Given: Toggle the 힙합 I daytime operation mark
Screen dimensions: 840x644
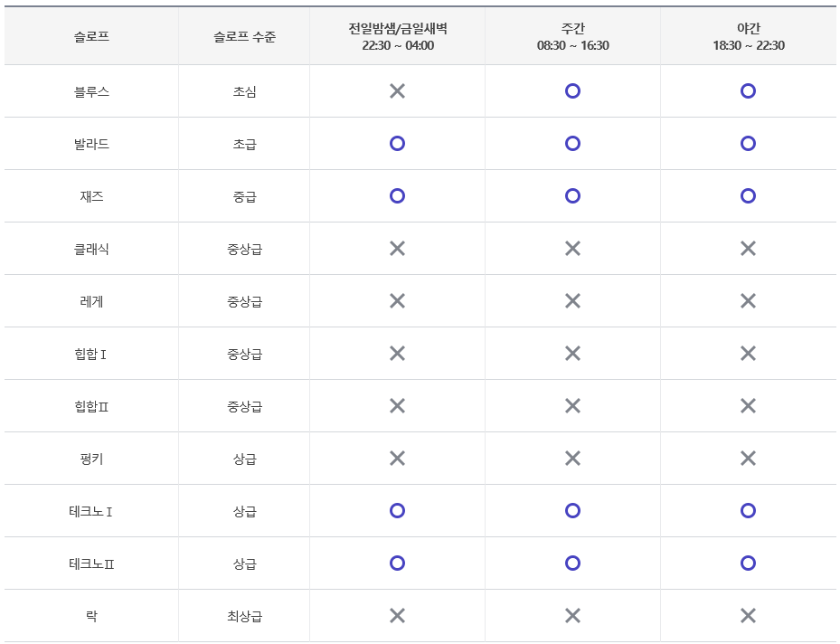Looking at the screenshot, I should pyautogui.click(x=572, y=353).
